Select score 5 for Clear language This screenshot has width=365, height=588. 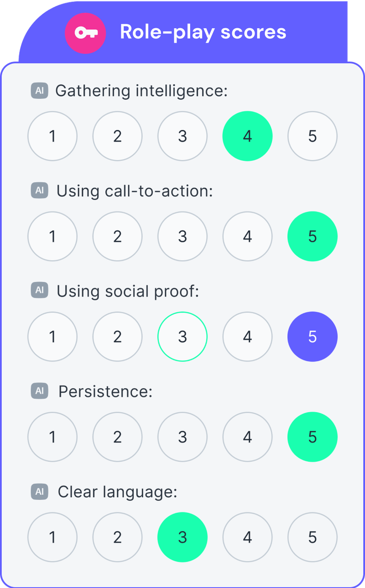pos(313,537)
